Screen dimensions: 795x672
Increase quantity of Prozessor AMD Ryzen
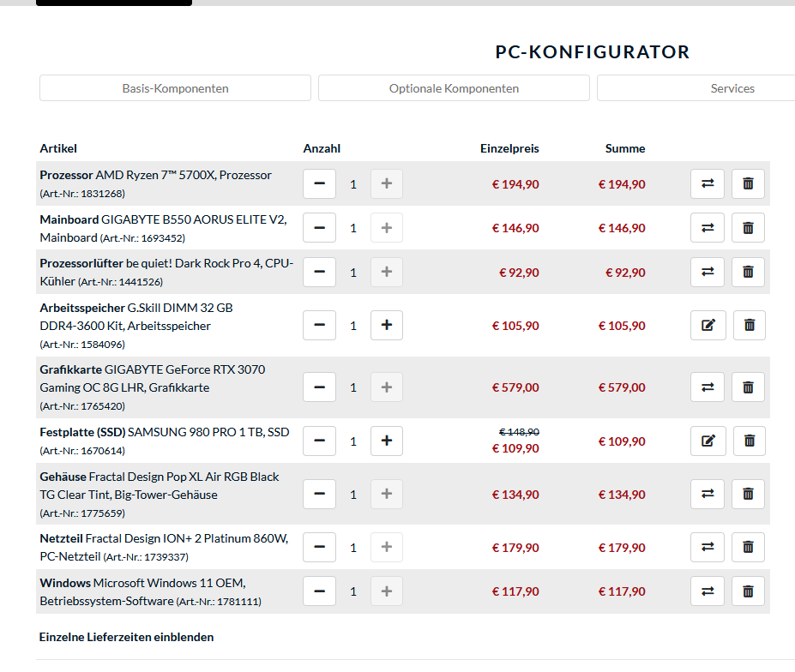point(386,183)
